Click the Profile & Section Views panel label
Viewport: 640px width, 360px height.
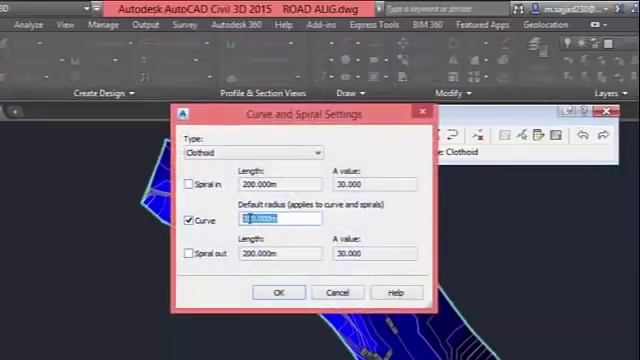(x=263, y=93)
